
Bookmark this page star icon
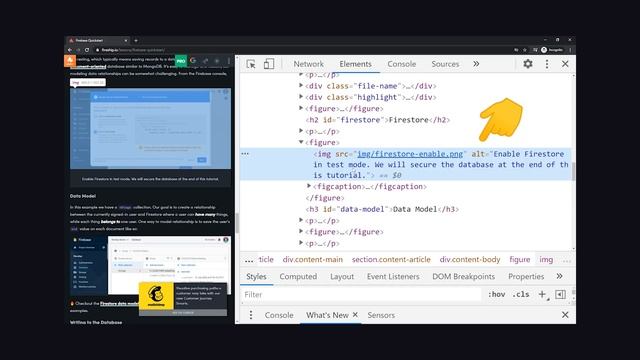coord(525,50)
